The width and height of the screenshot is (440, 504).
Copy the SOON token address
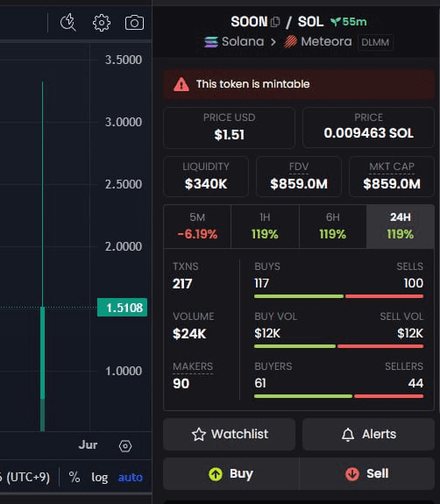(275, 22)
